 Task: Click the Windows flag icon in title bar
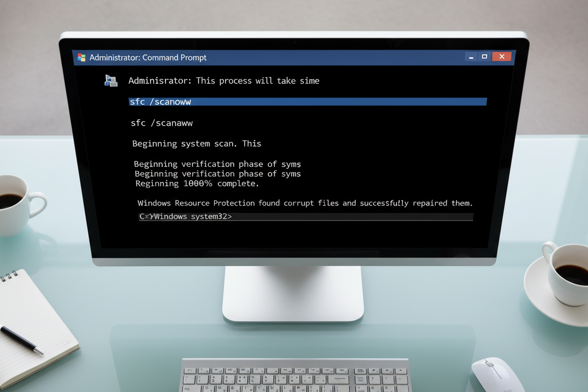click(82, 57)
